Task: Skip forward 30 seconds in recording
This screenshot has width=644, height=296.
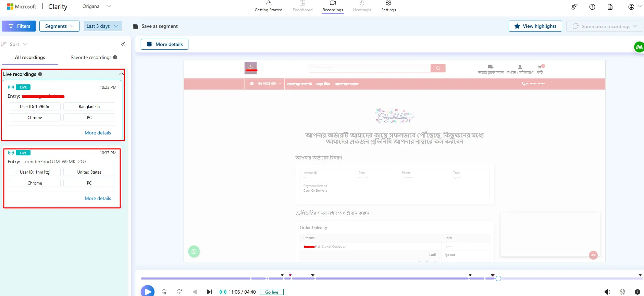Action: (x=179, y=292)
